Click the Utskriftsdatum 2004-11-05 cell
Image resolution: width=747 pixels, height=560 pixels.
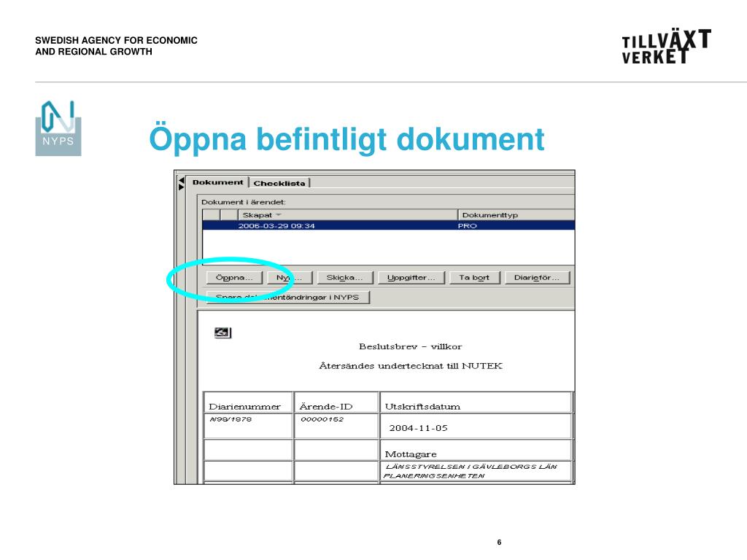point(476,426)
